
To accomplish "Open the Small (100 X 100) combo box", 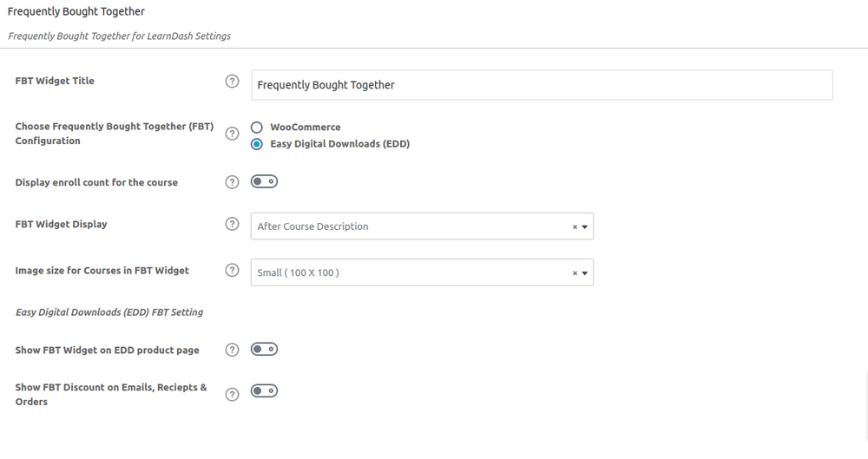I will click(422, 272).
